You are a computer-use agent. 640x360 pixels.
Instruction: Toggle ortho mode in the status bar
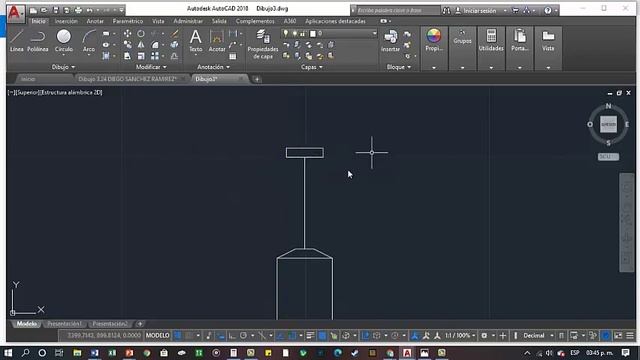(232, 336)
